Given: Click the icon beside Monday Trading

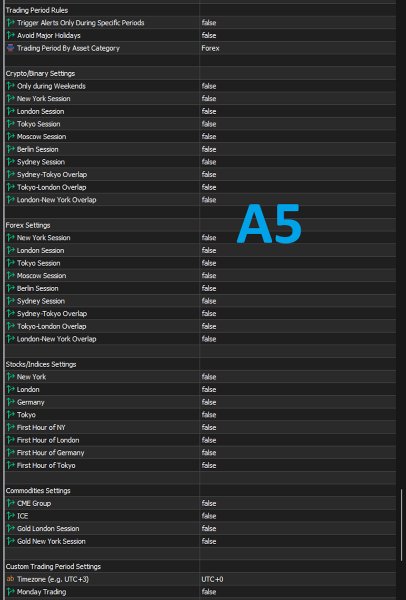Looking at the screenshot, I should [11, 591].
